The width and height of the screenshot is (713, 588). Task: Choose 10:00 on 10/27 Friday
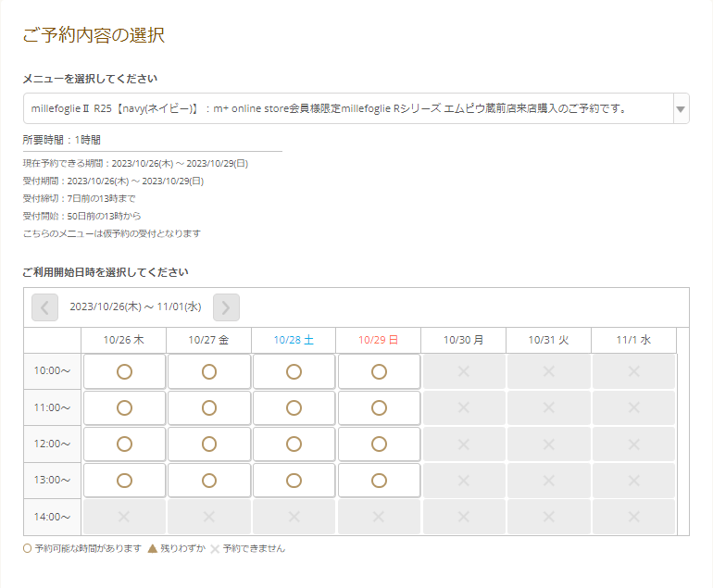(209, 371)
